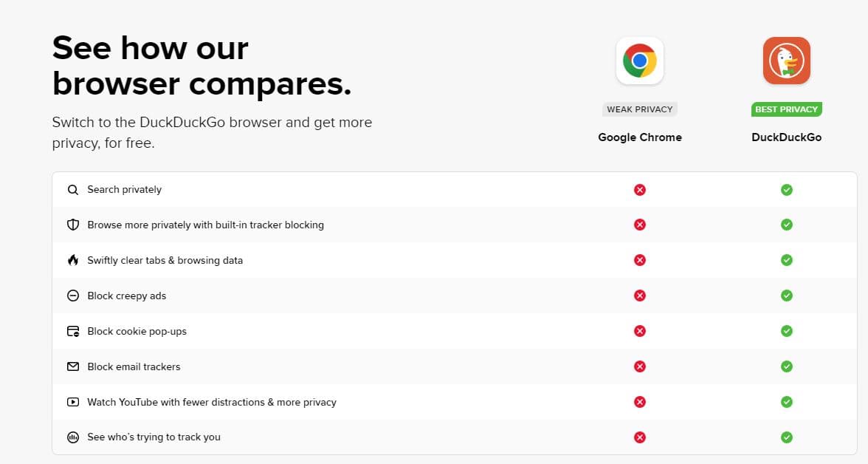Viewport: 868px width, 464px height.
Task: Click green check for DuckDuckGo Block email trackers
Action: pos(787,366)
